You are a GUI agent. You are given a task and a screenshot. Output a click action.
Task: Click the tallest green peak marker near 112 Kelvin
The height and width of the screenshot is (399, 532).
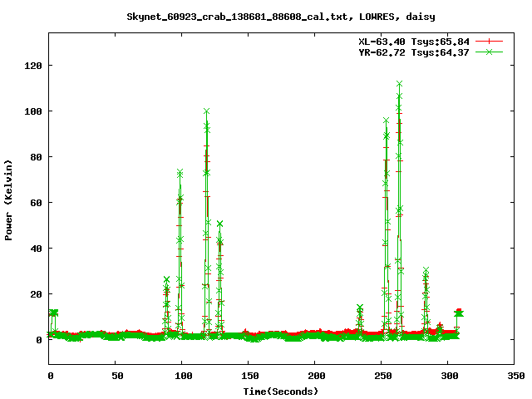tap(399, 83)
